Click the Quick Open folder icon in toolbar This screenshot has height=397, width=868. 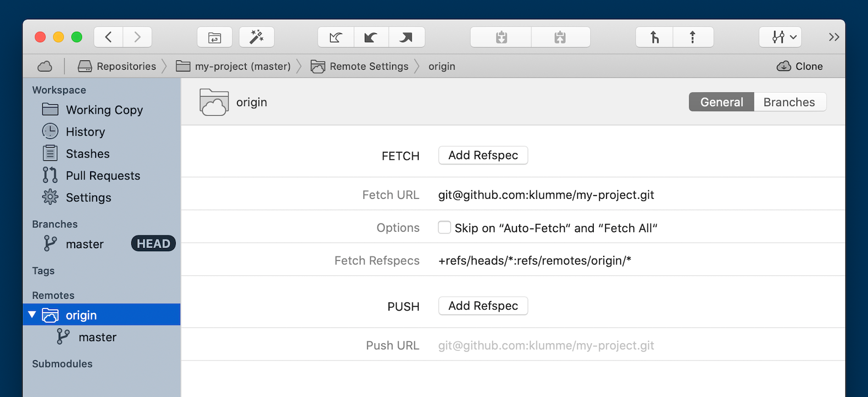point(215,37)
